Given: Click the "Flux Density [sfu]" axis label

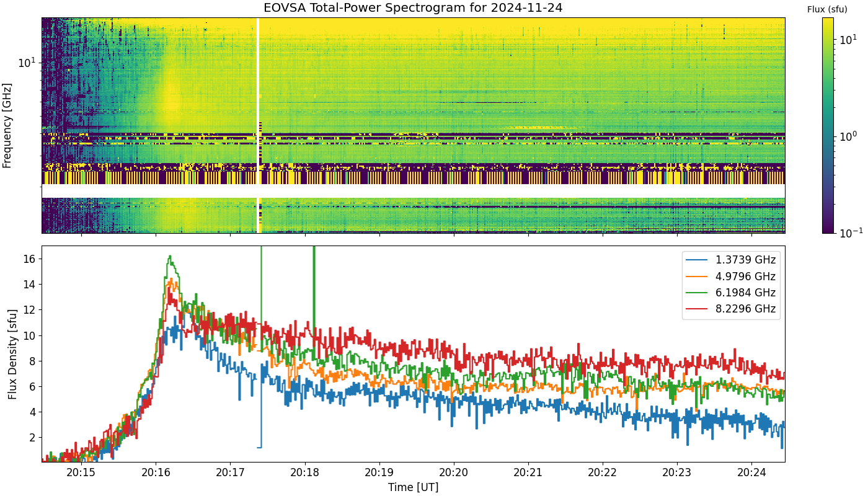Looking at the screenshot, I should [12, 353].
